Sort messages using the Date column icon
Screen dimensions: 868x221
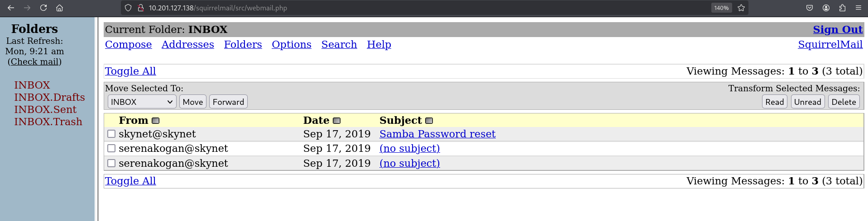point(336,121)
